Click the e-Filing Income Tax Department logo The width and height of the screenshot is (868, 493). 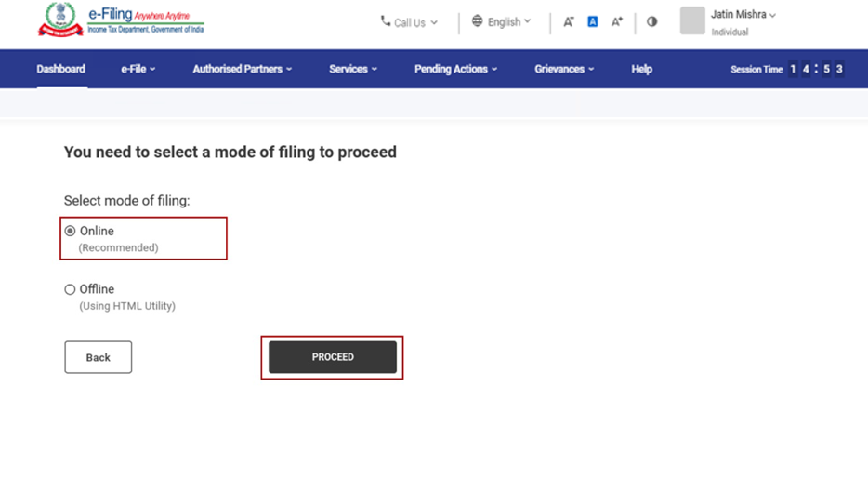point(121,20)
